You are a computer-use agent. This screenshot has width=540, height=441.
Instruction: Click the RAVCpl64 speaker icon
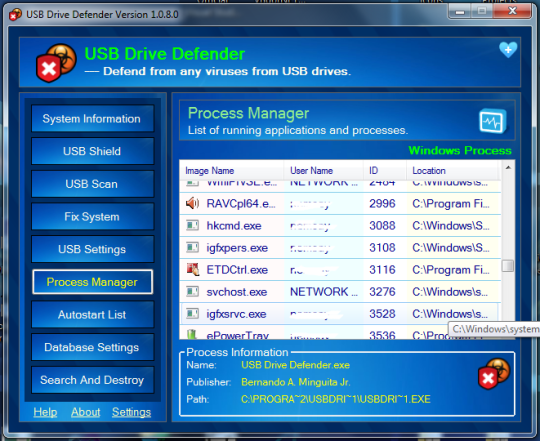(193, 203)
